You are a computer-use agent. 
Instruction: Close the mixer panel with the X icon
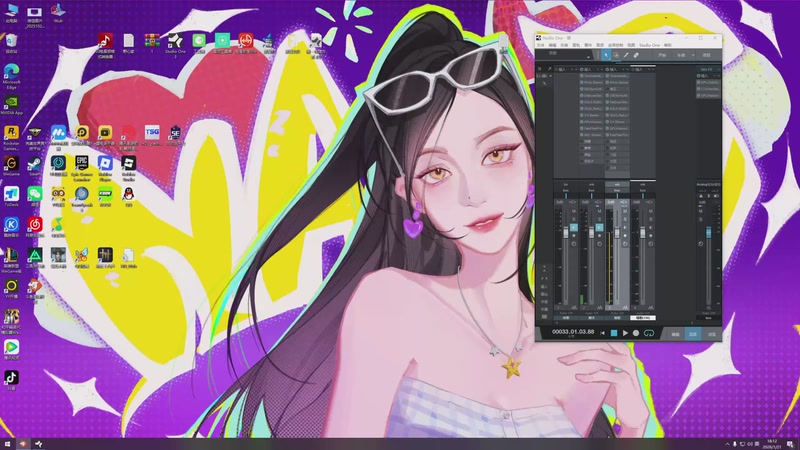pyautogui.click(x=539, y=68)
